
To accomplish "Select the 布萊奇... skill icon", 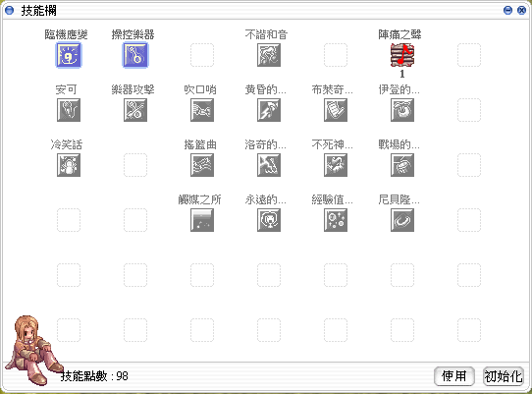I will tap(336, 110).
